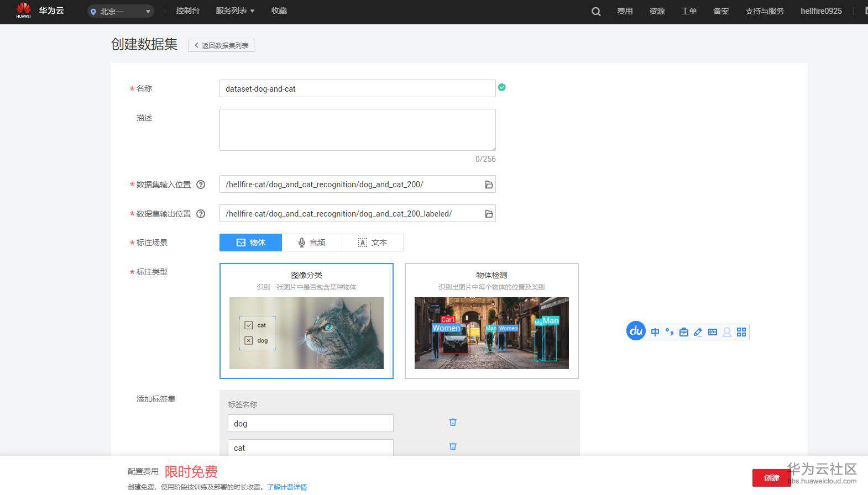This screenshot has height=495, width=868.
Task: Click the IME pen handwriting icon
Action: click(698, 332)
